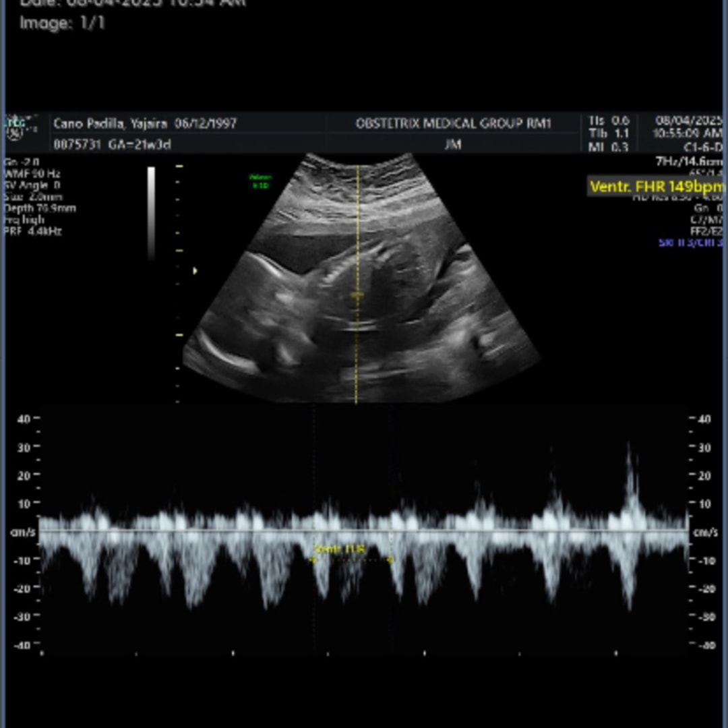Screen dimensions: 728x728
Task: Click the green probe orientation marker
Action: (260, 181)
